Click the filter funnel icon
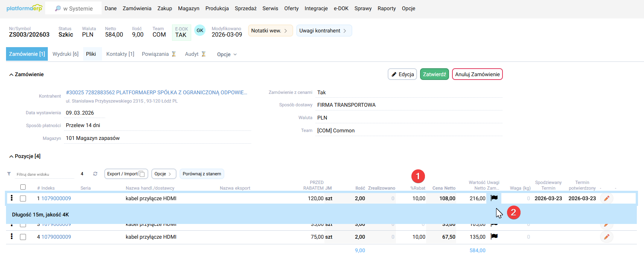 (9, 174)
